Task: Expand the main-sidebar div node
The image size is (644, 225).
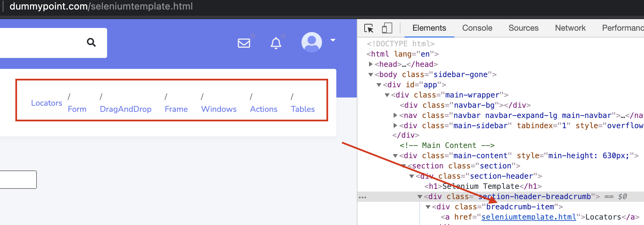Action: coord(395,126)
